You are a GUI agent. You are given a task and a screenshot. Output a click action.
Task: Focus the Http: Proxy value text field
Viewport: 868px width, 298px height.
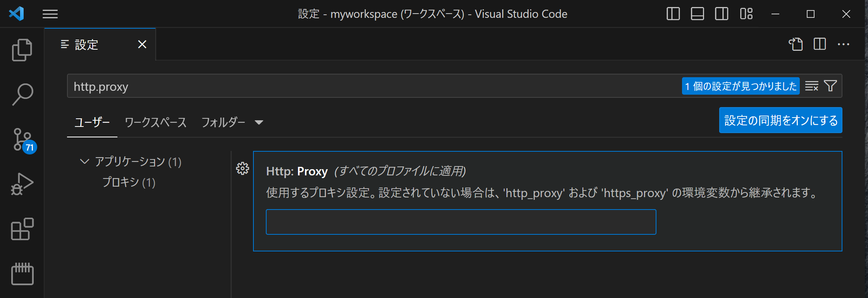pos(461,222)
